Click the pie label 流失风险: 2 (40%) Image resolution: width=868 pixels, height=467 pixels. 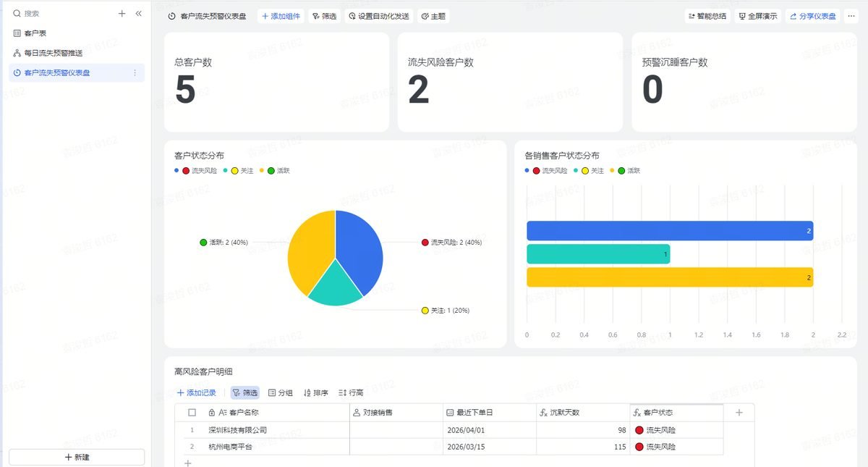coord(451,243)
